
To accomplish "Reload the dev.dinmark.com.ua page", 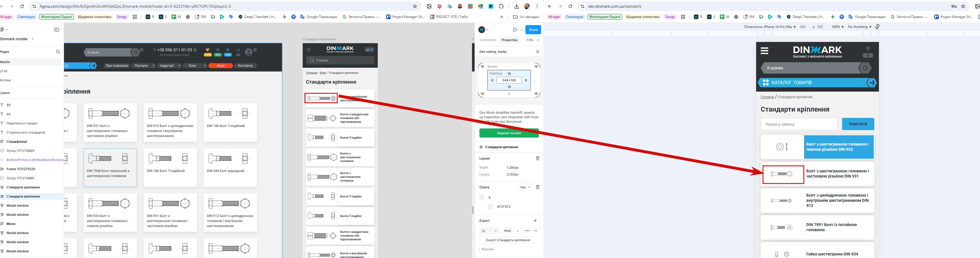I will (x=570, y=7).
